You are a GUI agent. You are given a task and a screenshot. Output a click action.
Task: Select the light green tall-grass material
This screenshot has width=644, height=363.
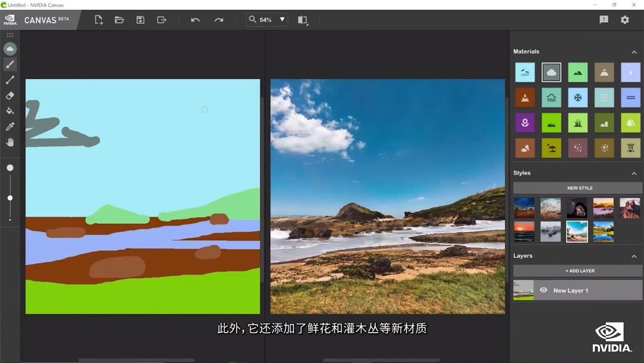578,123
